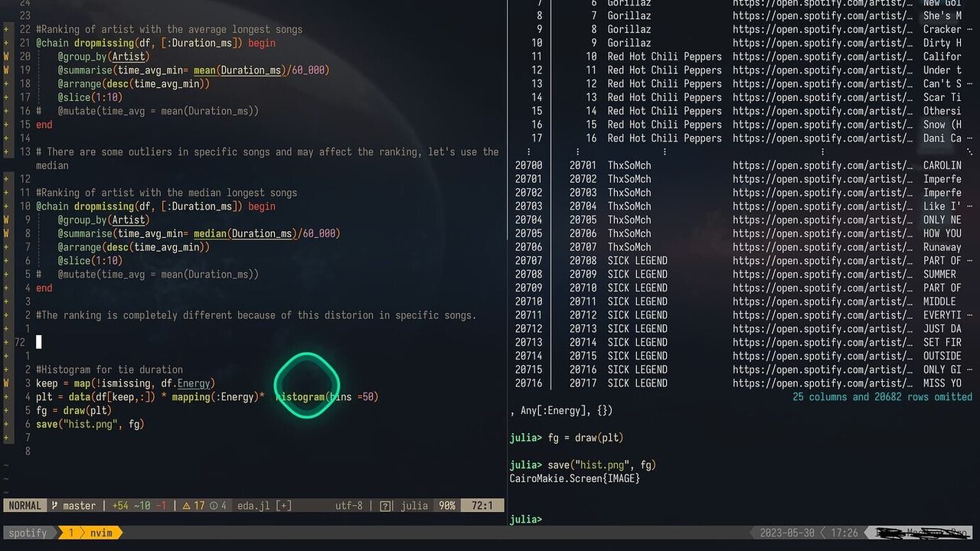Click the question mark box icon in statusline

(385, 506)
